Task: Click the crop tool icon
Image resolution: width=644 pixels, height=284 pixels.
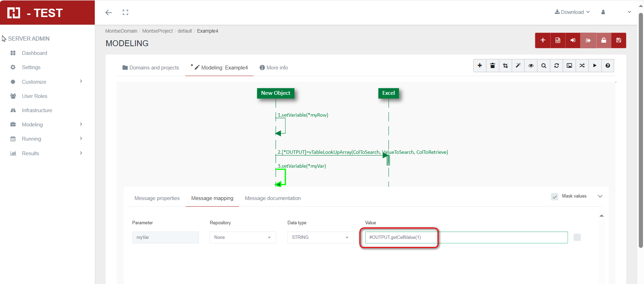Action: (505, 66)
